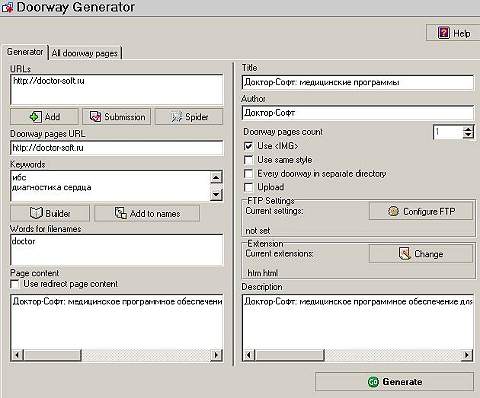This screenshot has width=480, height=398.
Task: Click inside the Description text area
Action: pyautogui.click(x=358, y=323)
